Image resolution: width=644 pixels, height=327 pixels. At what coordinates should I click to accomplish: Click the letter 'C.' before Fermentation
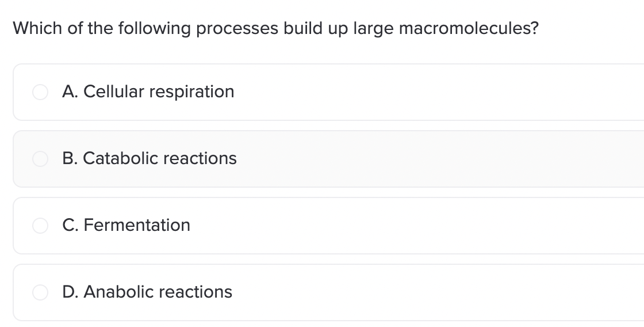[70, 225]
